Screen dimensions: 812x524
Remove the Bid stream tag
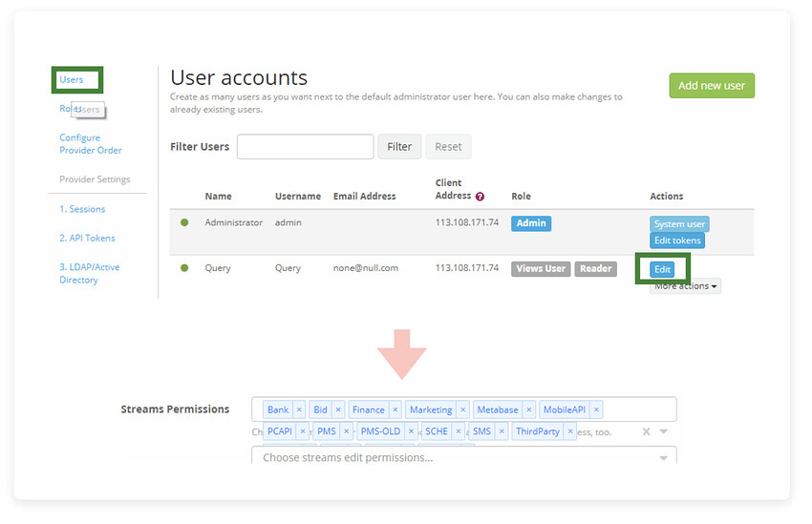338,409
